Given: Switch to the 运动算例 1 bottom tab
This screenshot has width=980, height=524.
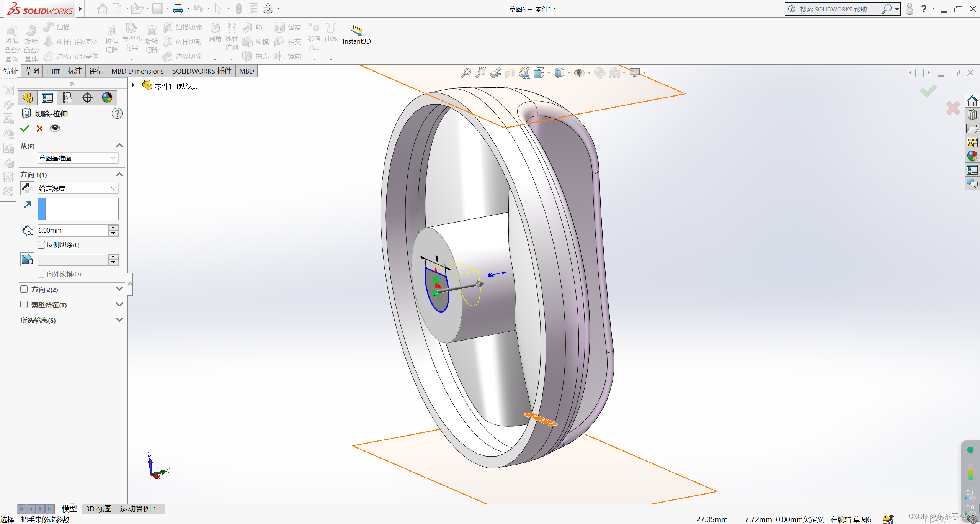Looking at the screenshot, I should (x=138, y=509).
